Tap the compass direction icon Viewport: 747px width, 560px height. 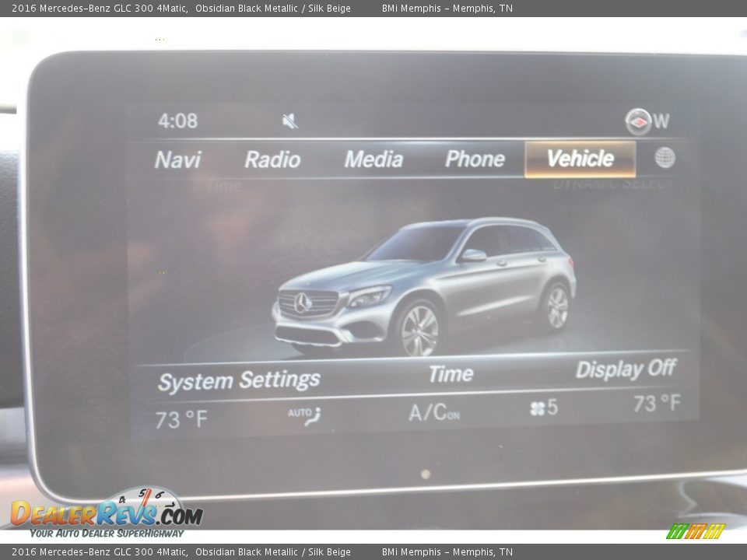pyautogui.click(x=638, y=121)
